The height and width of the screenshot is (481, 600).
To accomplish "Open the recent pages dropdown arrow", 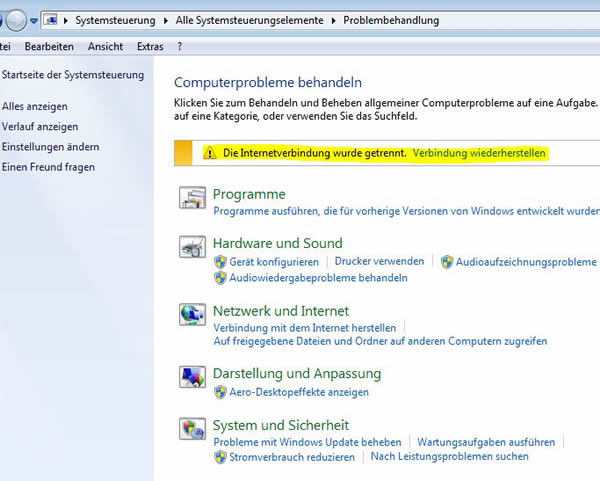I will click(34, 21).
